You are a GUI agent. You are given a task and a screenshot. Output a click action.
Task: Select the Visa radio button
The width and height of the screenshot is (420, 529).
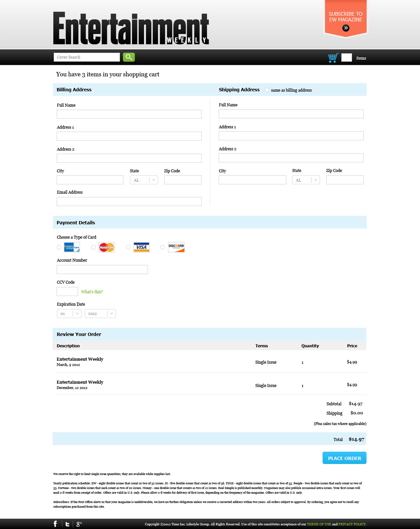128,247
